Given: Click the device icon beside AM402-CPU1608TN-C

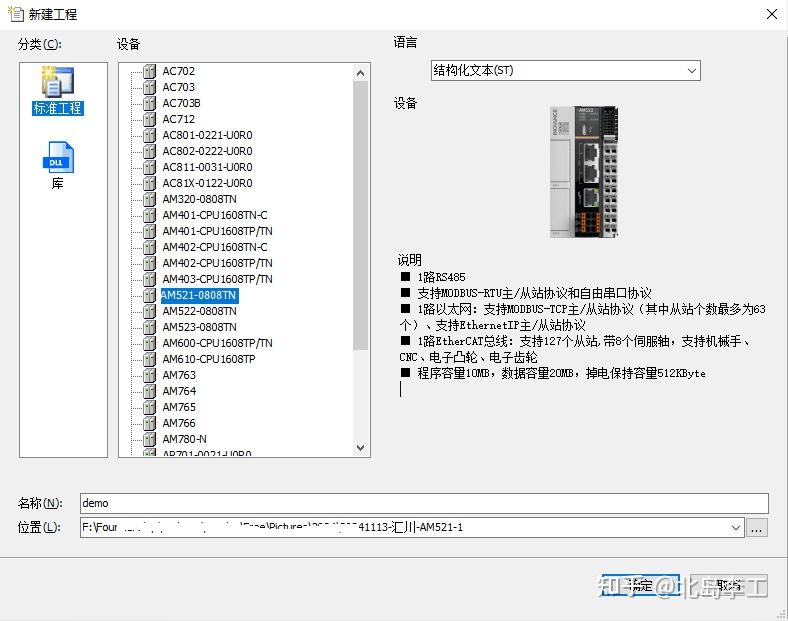Looking at the screenshot, I should (149, 247).
